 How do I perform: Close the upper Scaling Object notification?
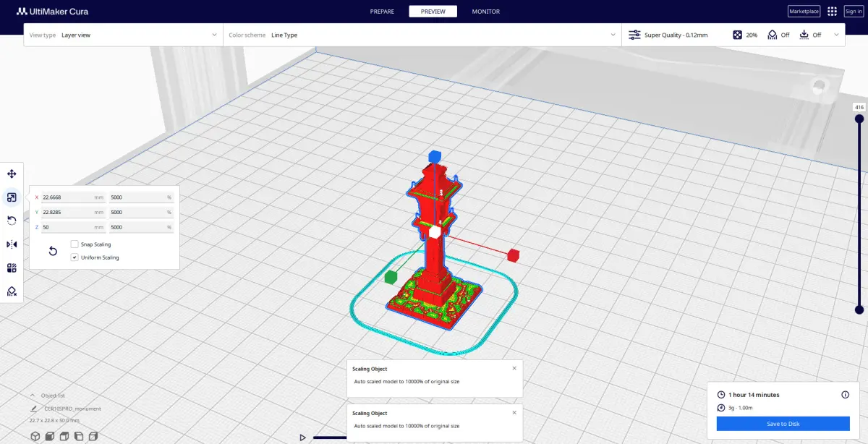tap(514, 368)
